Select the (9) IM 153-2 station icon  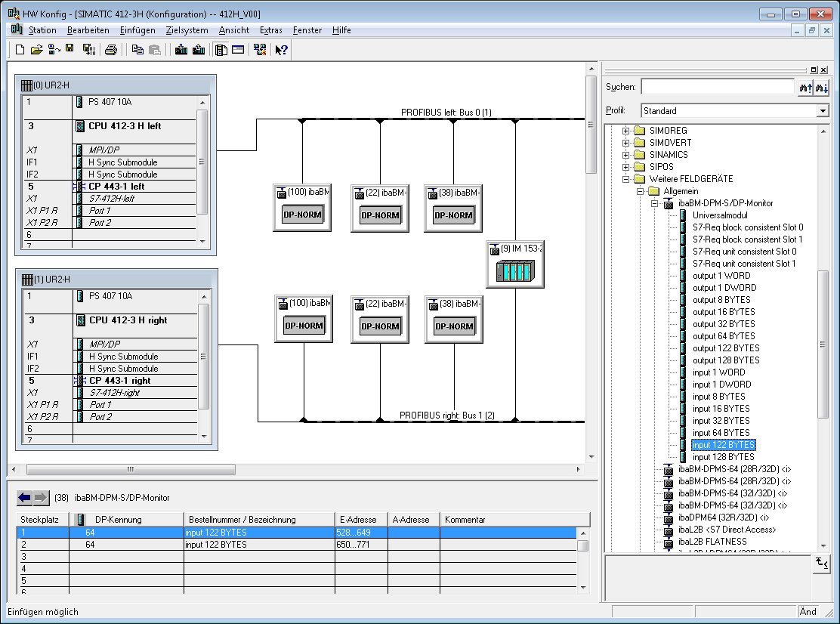click(515, 264)
